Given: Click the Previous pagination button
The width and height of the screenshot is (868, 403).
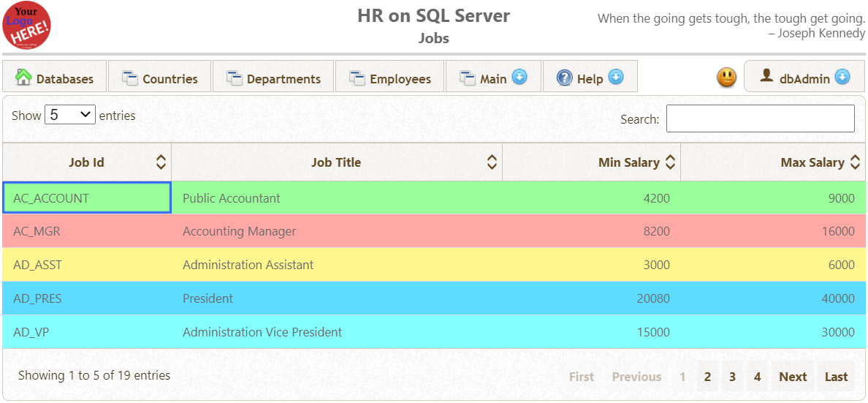Looking at the screenshot, I should (x=636, y=377).
